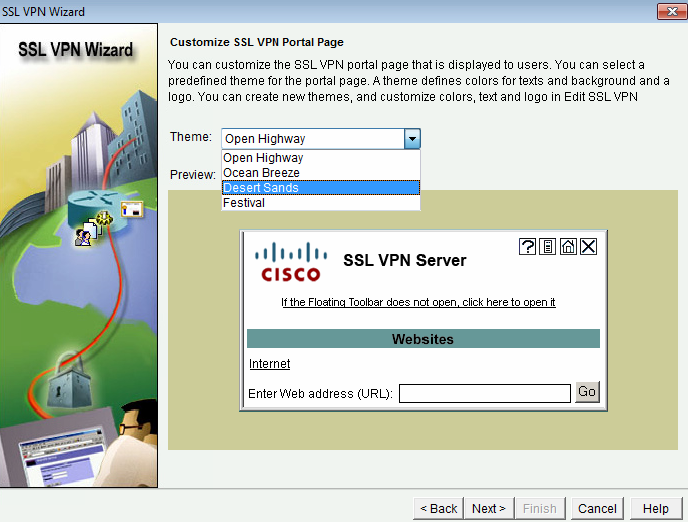The height and width of the screenshot is (522, 688).
Task: Click the Web address URL field
Action: coord(485,393)
